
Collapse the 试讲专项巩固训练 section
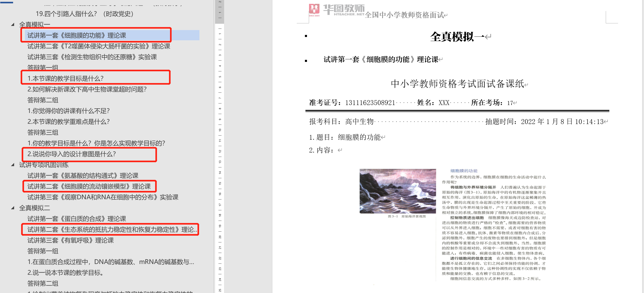(13, 165)
